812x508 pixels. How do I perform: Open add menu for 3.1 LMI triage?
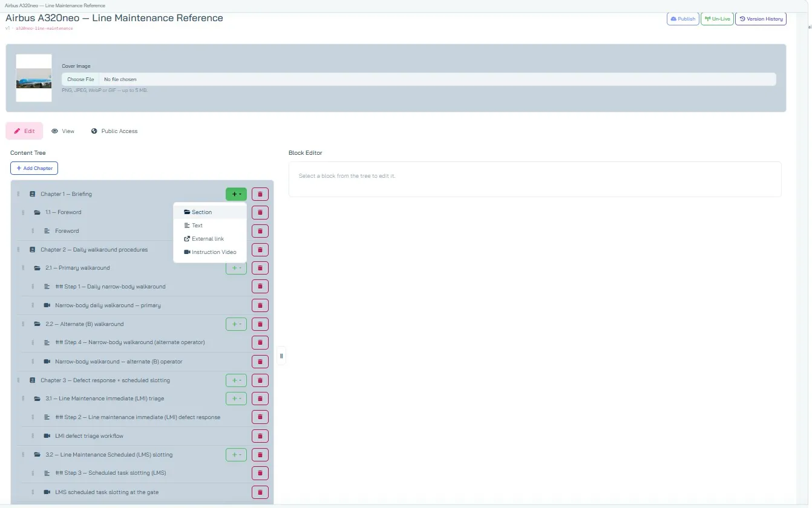point(236,399)
